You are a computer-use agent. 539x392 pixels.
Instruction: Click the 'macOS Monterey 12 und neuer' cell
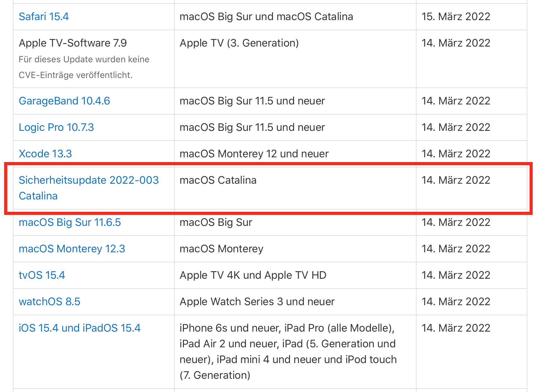(254, 154)
